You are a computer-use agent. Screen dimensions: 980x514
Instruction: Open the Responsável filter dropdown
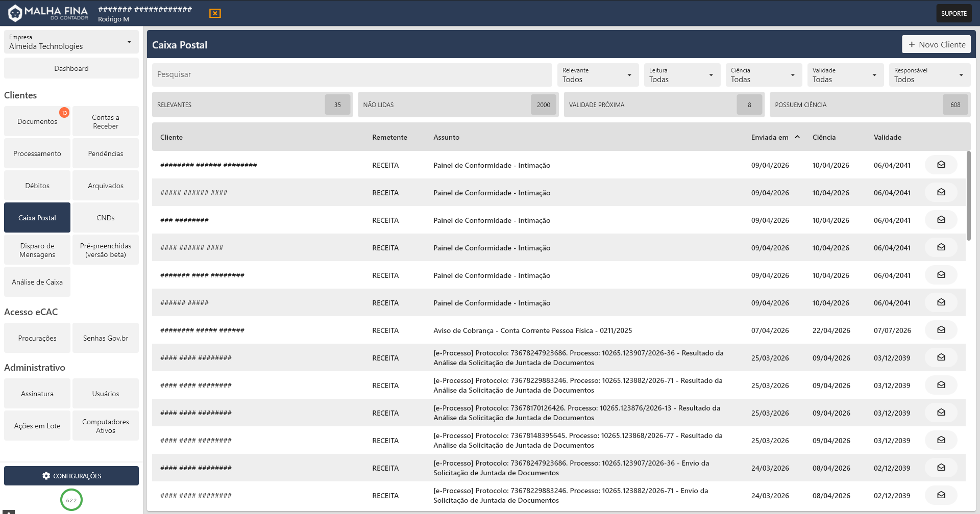tap(929, 75)
